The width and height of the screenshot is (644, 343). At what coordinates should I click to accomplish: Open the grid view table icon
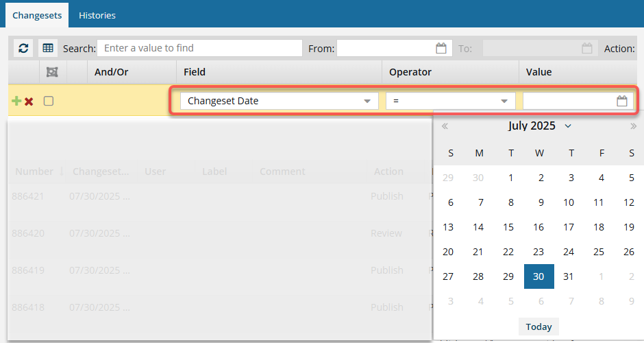(48, 48)
